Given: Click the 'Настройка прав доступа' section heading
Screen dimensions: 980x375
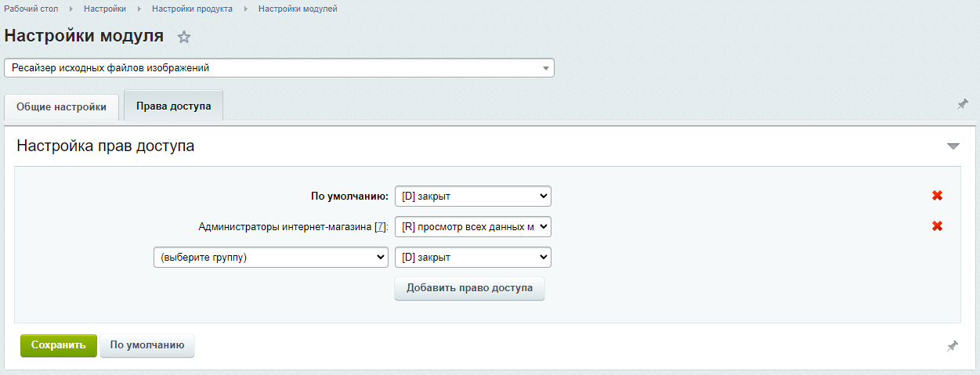Looking at the screenshot, I should 106,146.
